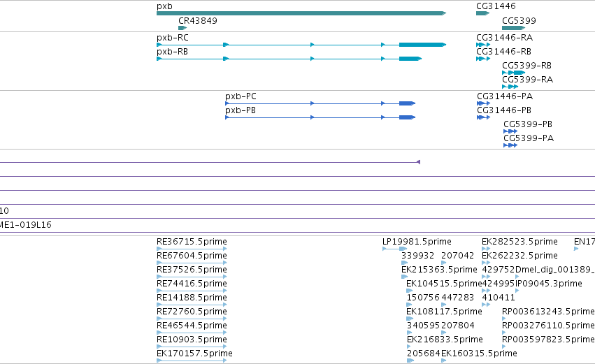This screenshot has height=364, width=595.
Task: Select the RE72760.5prime EST label
Action: (x=192, y=312)
